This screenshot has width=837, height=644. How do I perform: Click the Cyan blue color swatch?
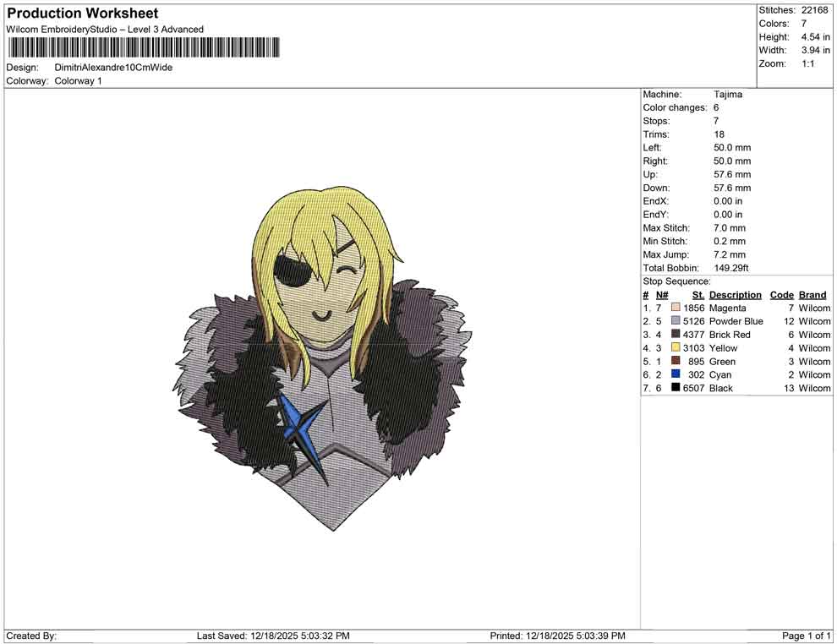tap(676, 374)
